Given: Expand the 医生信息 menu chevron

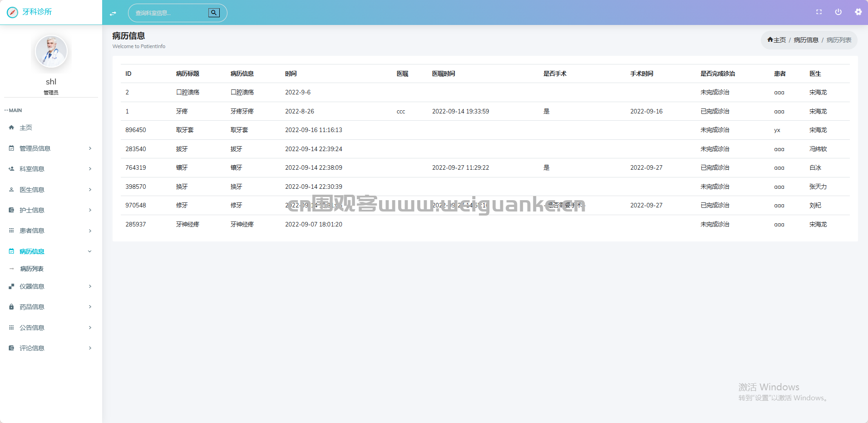Looking at the screenshot, I should [90, 190].
